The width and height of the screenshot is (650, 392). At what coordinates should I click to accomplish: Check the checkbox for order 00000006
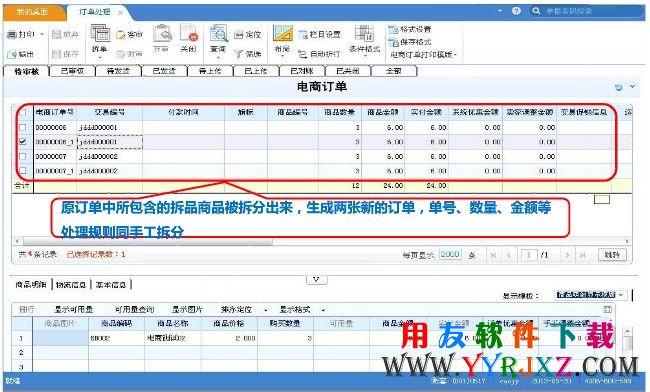click(23, 128)
